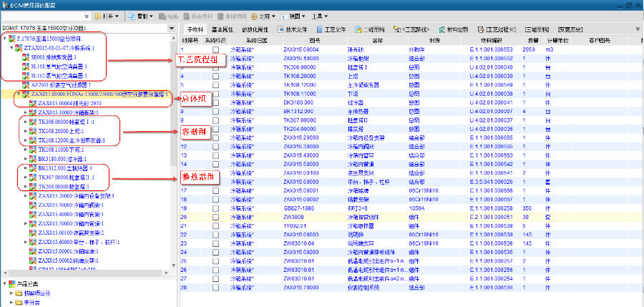
Task: Click the SE001 tree item icon
Action: [x=25, y=57]
